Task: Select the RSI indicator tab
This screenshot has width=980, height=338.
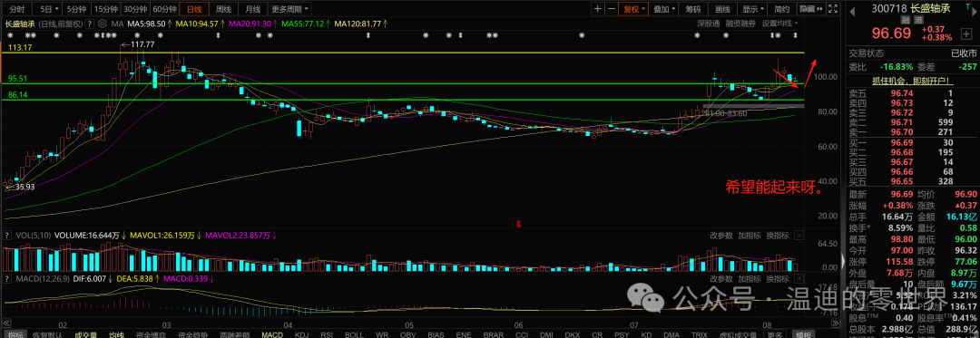Action: coord(328,334)
